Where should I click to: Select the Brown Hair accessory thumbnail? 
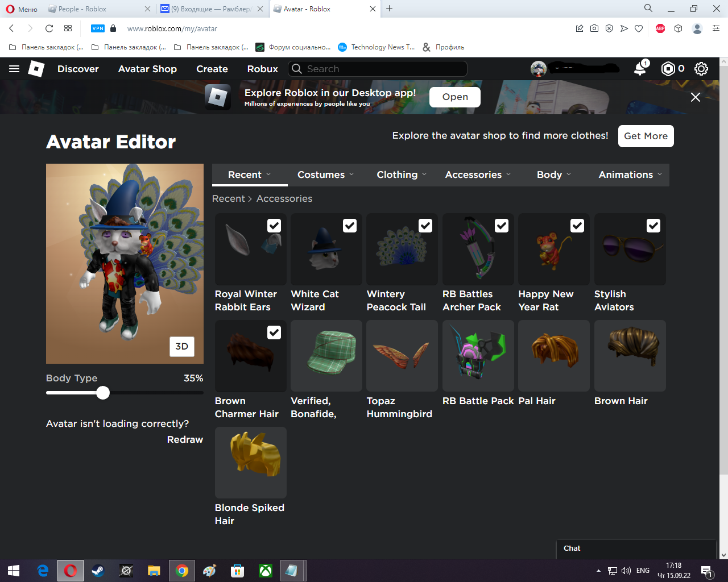[x=630, y=356]
